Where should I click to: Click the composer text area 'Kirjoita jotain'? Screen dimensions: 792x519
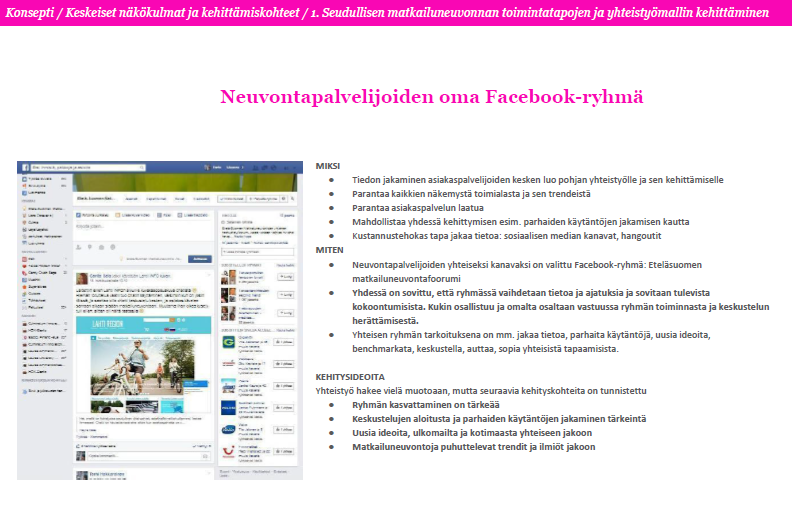pyautogui.click(x=143, y=230)
